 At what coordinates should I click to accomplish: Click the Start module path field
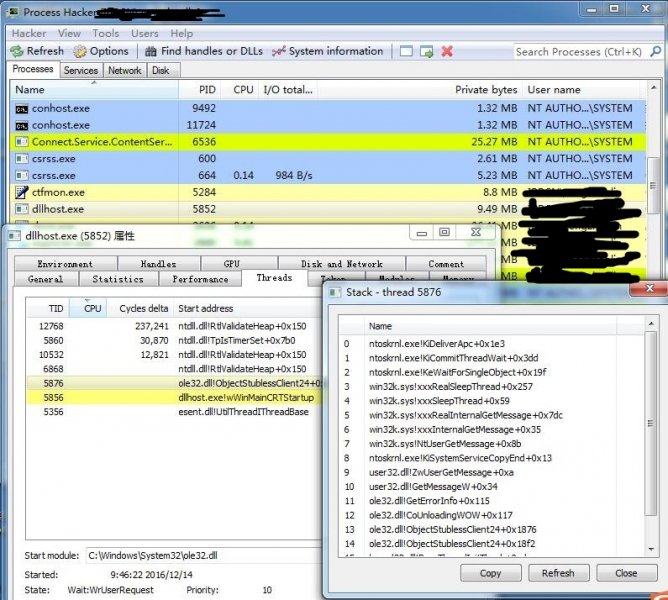(x=204, y=556)
